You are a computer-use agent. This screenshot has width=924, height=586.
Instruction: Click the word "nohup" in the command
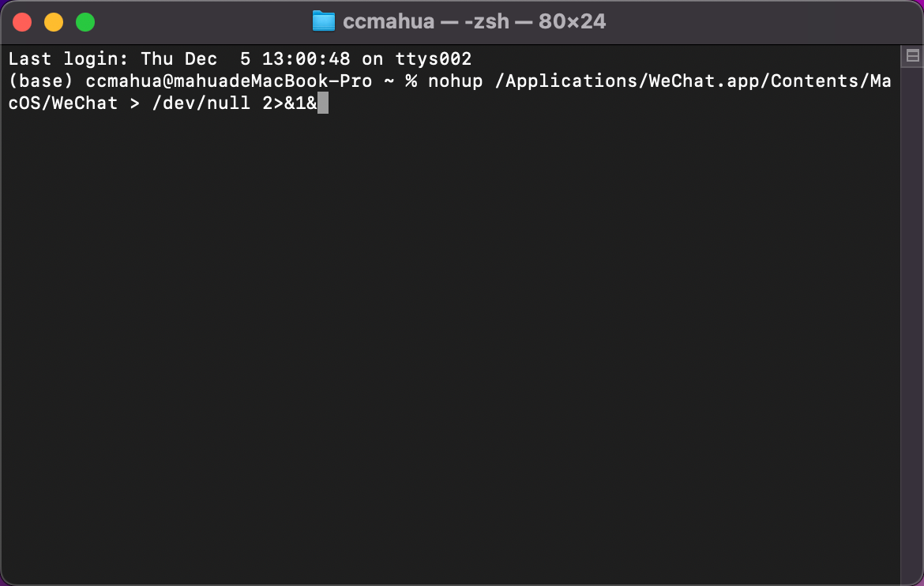point(456,81)
